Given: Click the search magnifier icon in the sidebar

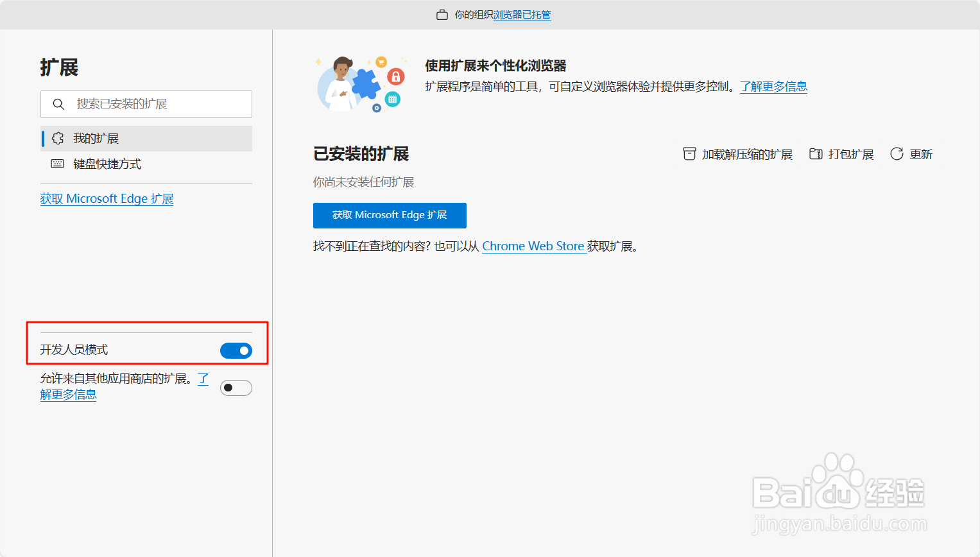Looking at the screenshot, I should click(58, 104).
